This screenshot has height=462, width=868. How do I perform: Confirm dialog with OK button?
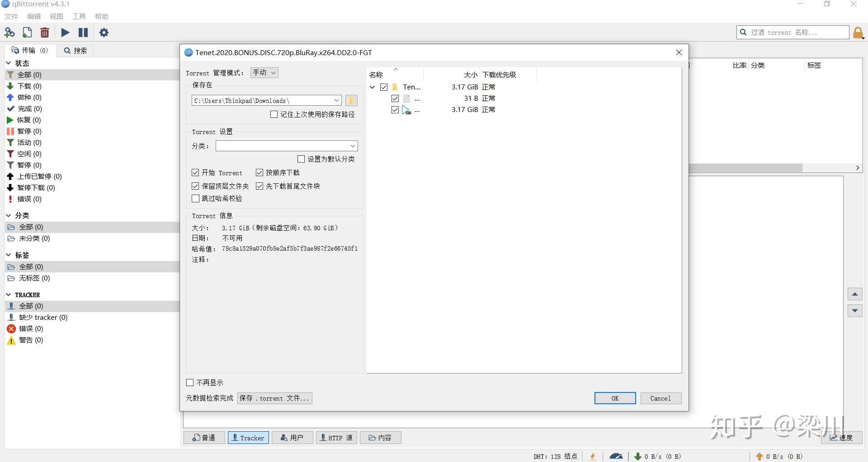pos(615,398)
